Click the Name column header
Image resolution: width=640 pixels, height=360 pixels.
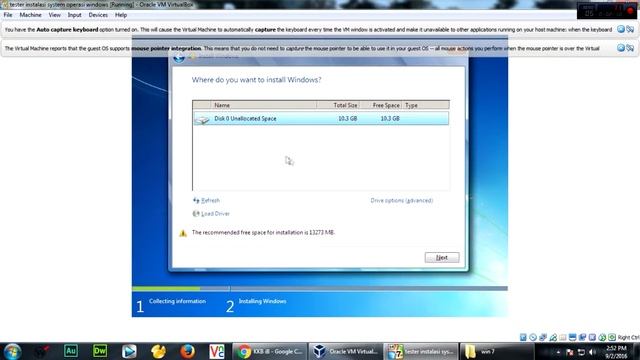click(x=264, y=105)
